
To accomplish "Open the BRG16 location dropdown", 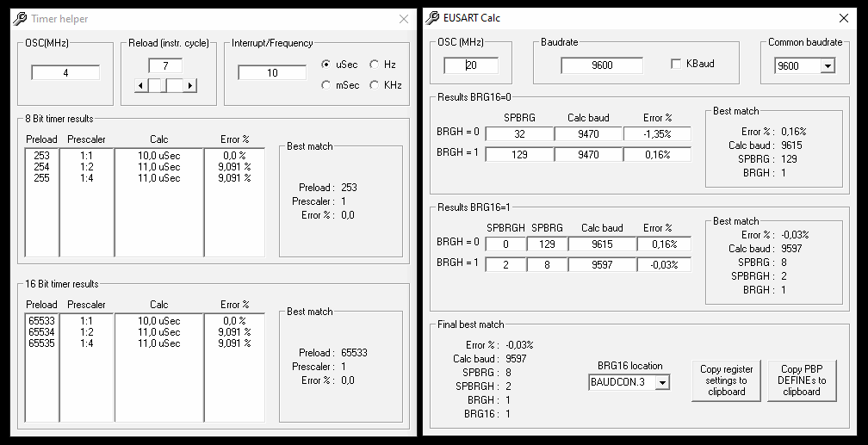I will [662, 382].
